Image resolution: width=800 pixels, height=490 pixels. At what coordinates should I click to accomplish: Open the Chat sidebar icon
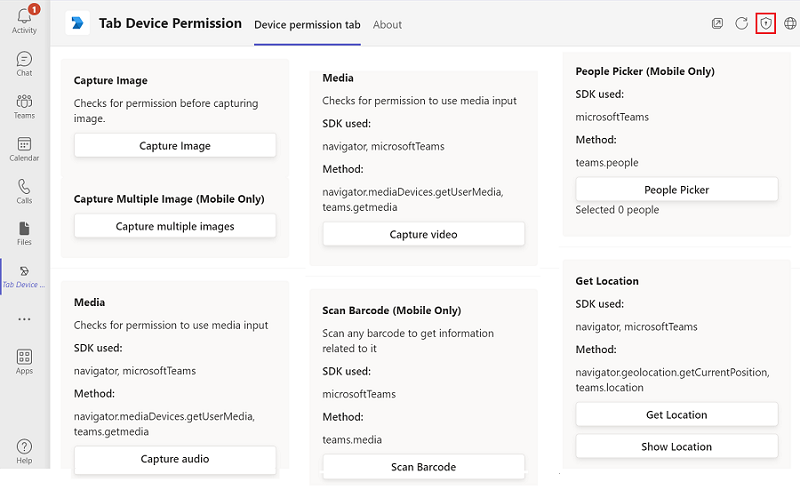[24, 64]
